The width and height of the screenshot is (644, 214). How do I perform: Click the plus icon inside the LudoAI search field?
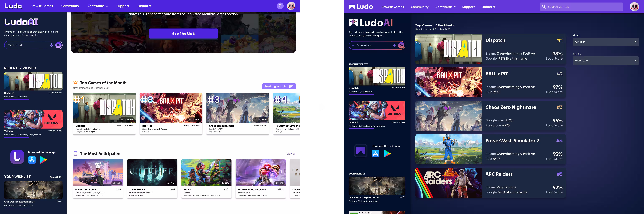click(x=353, y=45)
